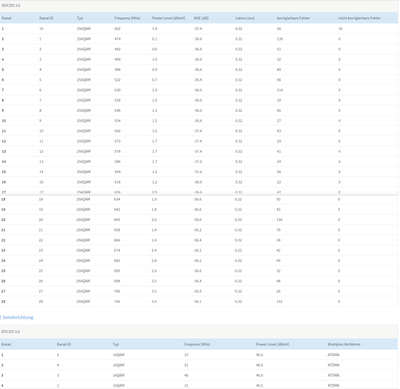
Task: Select correctable error count 152 in channel 28
Action: tap(279, 301)
